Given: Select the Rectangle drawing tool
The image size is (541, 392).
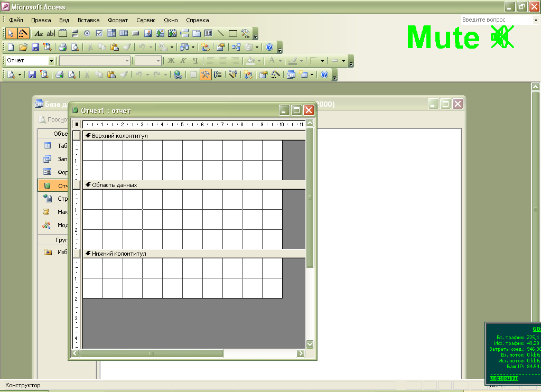Looking at the screenshot, I should tap(233, 33).
